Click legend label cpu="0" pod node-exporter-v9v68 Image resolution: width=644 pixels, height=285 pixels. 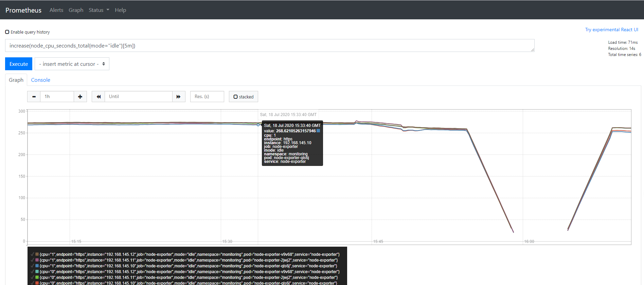click(x=190, y=272)
